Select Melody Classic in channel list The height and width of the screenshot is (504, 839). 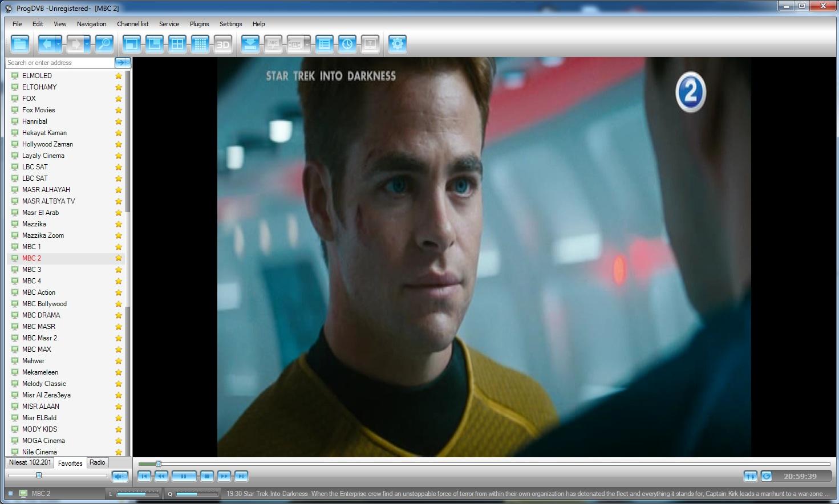44,384
